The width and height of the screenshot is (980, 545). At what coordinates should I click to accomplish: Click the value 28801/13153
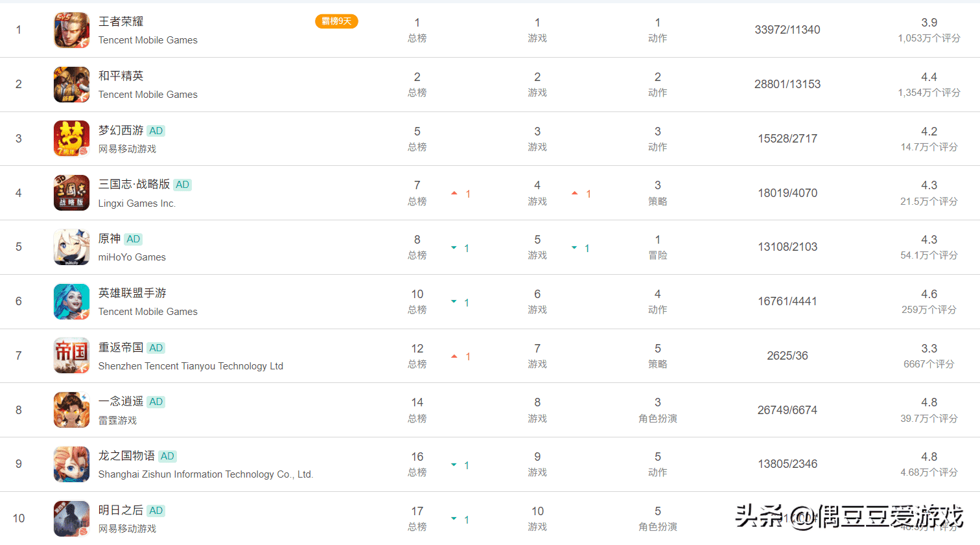787,84
